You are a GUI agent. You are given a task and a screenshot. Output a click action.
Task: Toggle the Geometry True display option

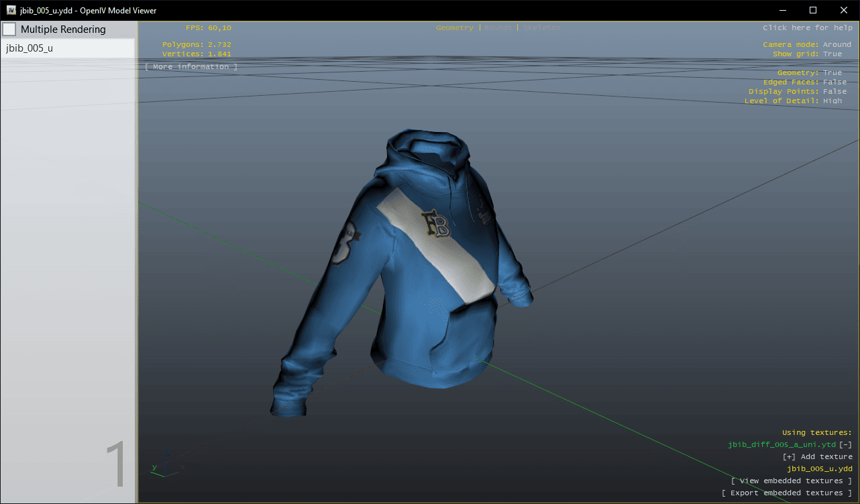pyautogui.click(x=832, y=73)
